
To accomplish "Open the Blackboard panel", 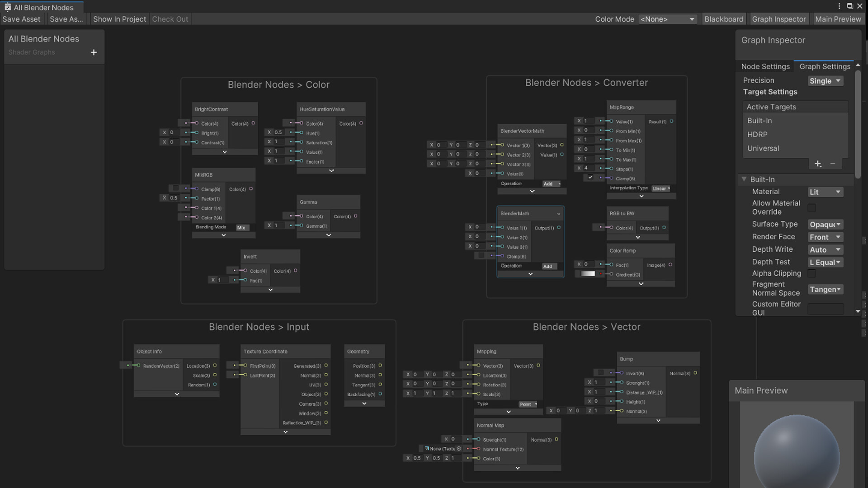I will point(724,19).
